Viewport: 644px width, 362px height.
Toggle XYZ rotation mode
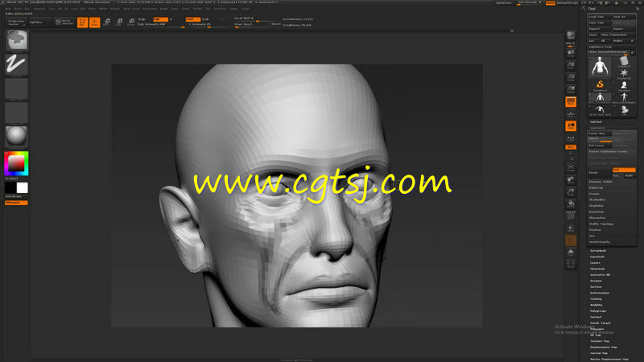571,147
